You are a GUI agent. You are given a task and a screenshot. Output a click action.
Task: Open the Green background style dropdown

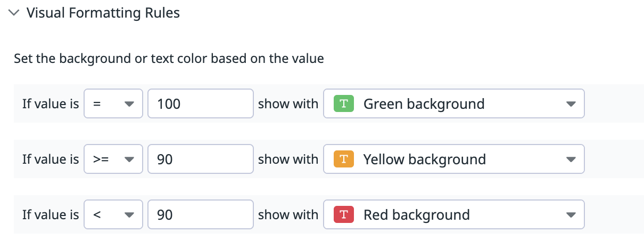point(453,103)
